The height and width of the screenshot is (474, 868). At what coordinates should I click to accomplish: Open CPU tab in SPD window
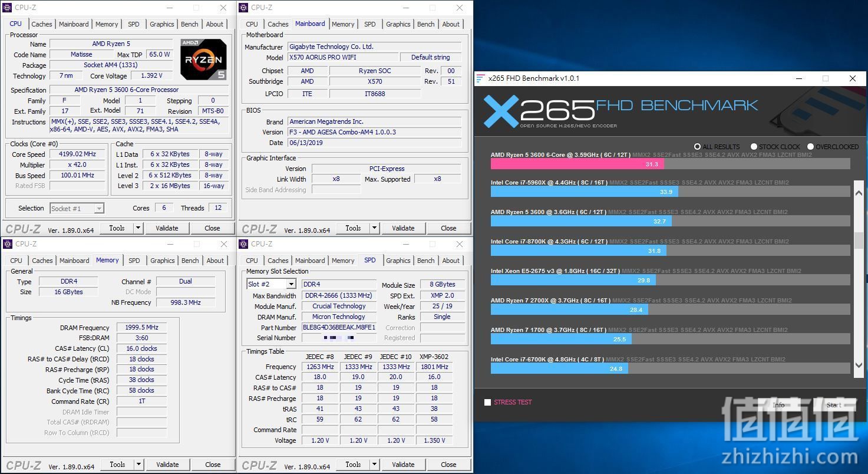[252, 261]
